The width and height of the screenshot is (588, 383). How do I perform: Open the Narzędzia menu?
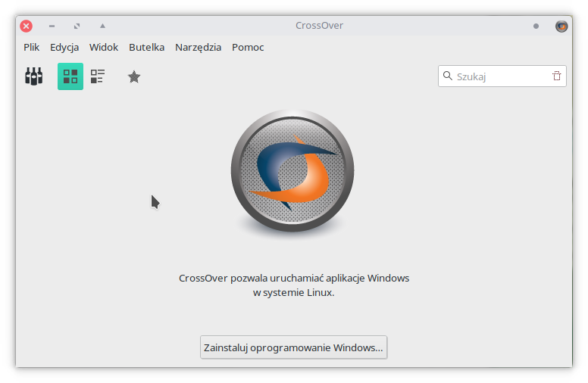pos(198,47)
